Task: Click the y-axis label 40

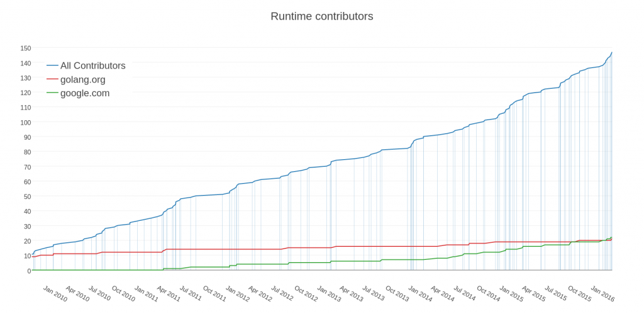Action: [x=27, y=211]
